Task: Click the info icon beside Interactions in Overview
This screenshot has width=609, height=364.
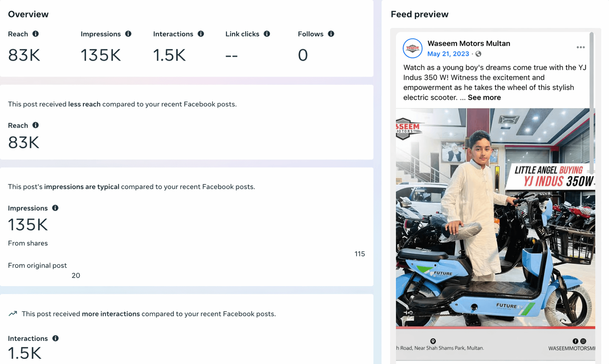Action: point(201,34)
